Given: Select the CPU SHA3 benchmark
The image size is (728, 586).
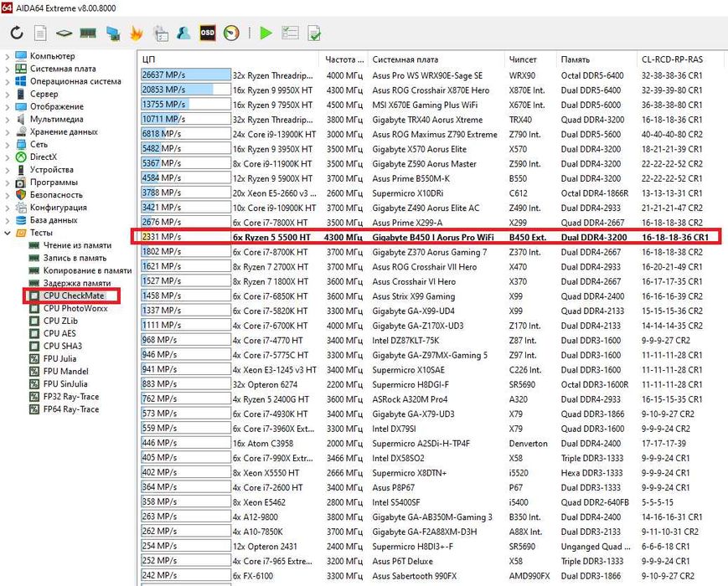Looking at the screenshot, I should [63, 346].
